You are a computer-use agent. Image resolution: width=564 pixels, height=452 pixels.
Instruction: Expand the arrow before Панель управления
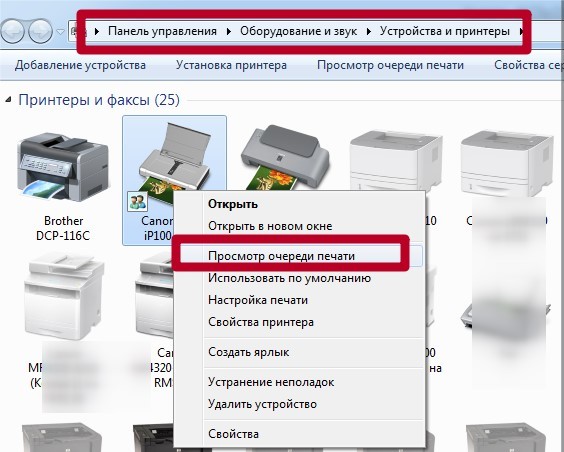(97, 32)
